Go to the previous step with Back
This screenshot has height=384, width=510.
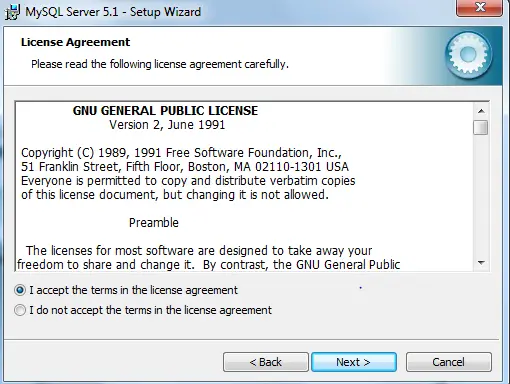click(266, 362)
